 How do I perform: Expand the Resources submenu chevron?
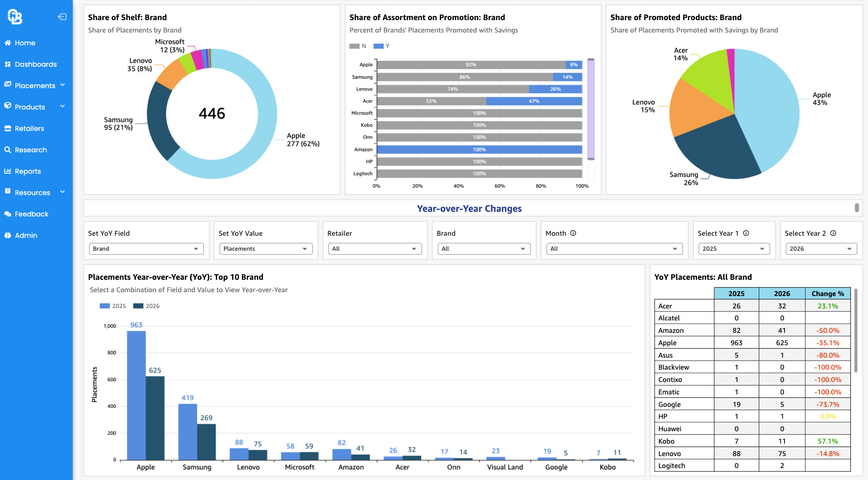click(x=63, y=192)
